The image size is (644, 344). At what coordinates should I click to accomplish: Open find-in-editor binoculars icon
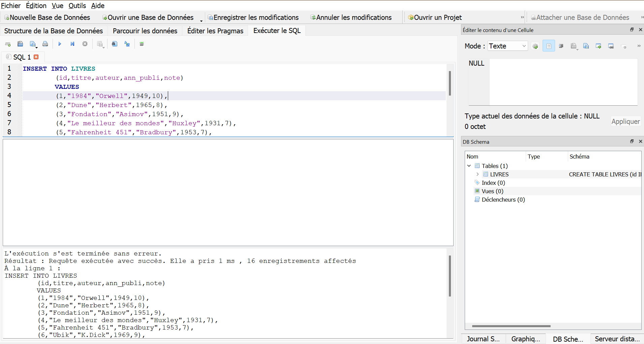(x=115, y=44)
